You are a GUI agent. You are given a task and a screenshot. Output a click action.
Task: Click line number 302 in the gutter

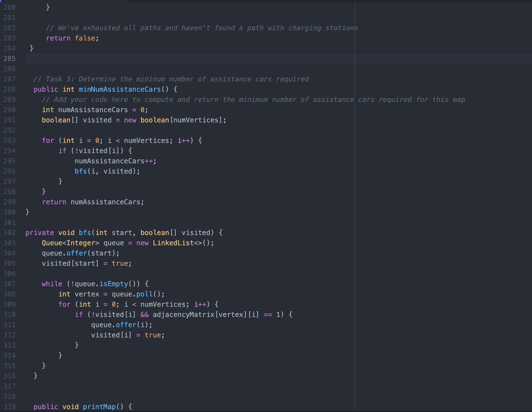[10, 232]
